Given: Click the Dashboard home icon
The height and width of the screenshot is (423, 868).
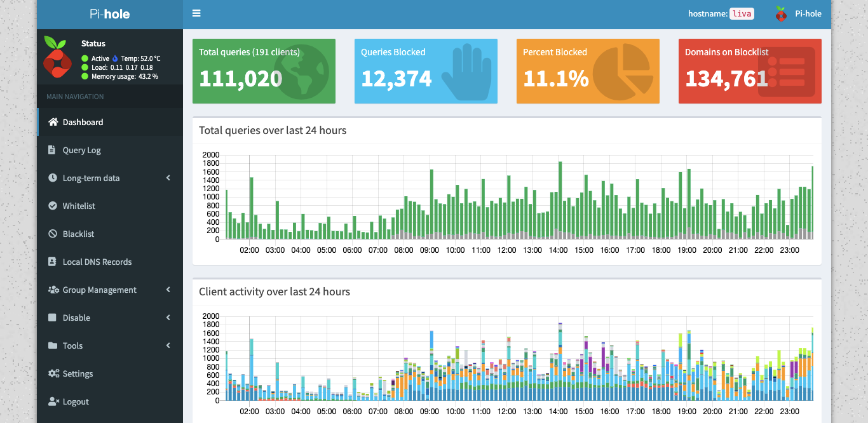Looking at the screenshot, I should 53,122.
